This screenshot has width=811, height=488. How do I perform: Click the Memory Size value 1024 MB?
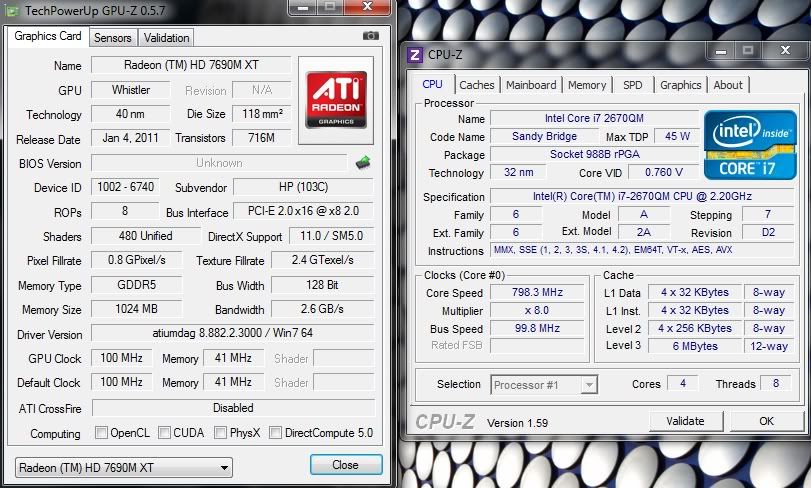137,309
